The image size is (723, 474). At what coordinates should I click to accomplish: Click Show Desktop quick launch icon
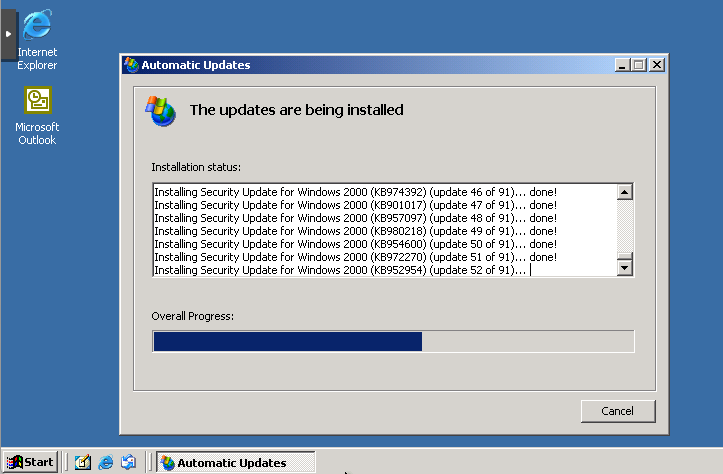click(83, 462)
